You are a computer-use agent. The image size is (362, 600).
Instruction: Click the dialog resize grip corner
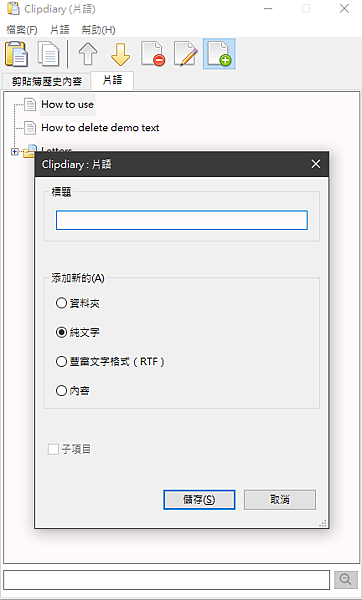323,523
